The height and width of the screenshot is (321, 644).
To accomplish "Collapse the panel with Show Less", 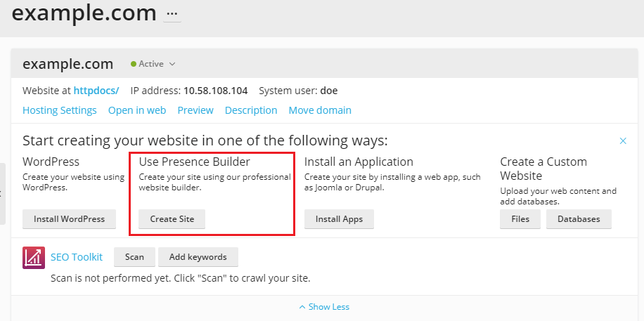I will tap(324, 307).
